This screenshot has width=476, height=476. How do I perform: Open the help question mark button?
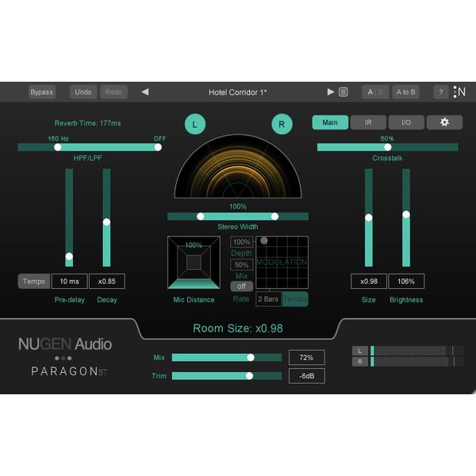click(441, 92)
